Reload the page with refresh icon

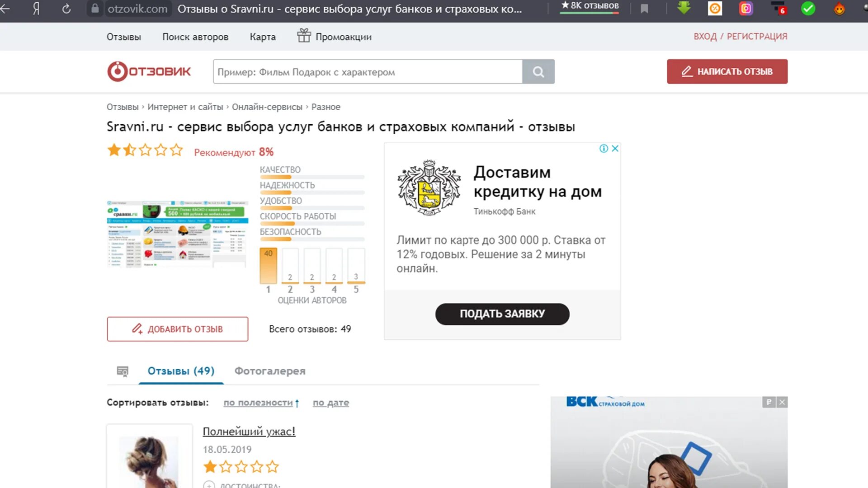(66, 9)
